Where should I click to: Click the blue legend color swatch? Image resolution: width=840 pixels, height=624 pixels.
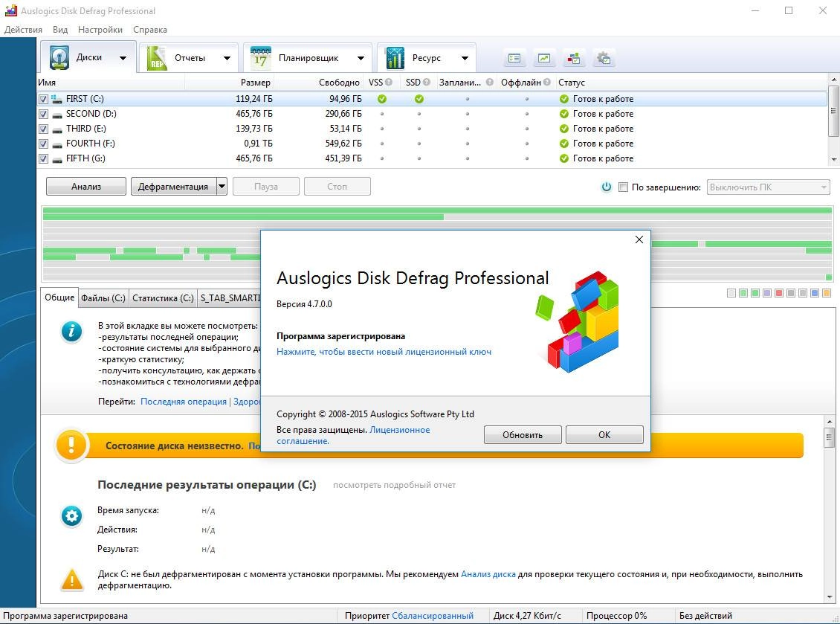click(x=815, y=293)
